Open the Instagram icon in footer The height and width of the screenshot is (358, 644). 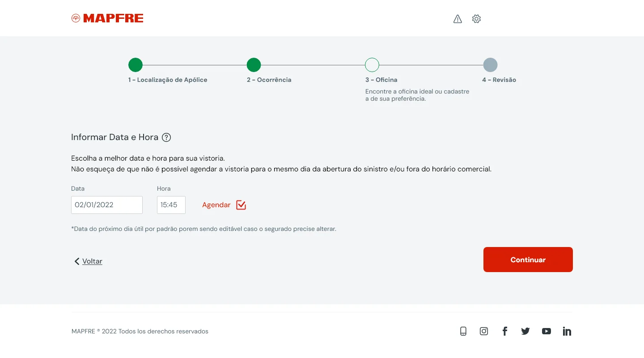click(x=484, y=331)
